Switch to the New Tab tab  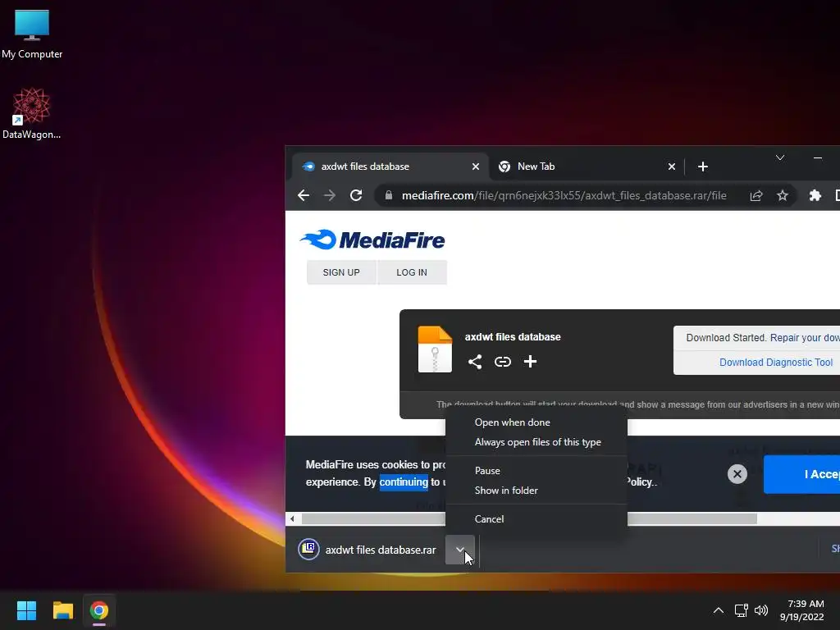click(586, 167)
